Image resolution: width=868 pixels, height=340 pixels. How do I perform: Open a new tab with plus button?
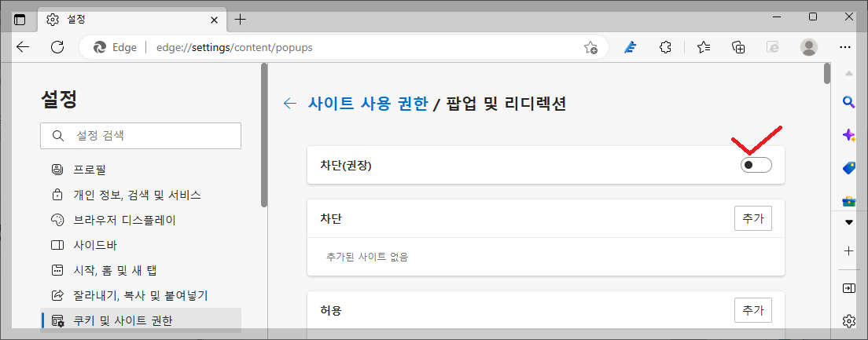(240, 20)
